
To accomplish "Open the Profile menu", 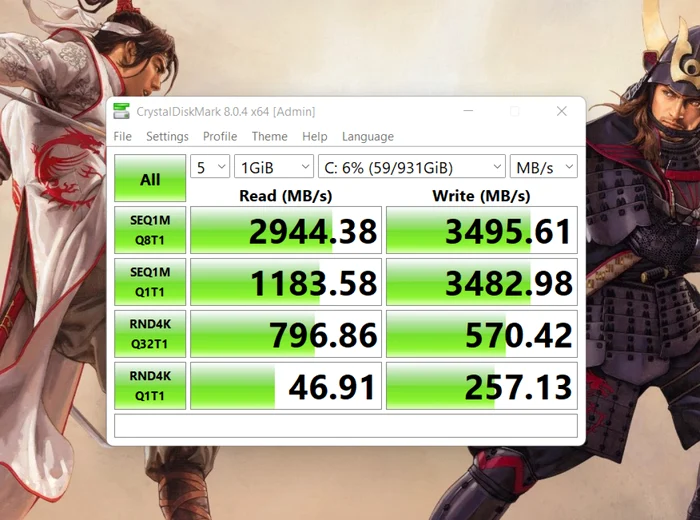I will click(x=220, y=136).
